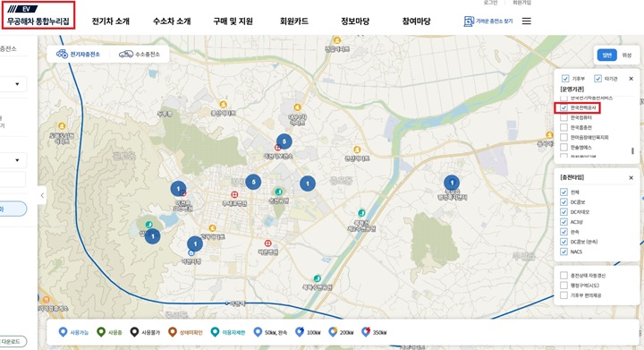Viewport: 644px width, 350px height.
Task: Open the dropdown directly under 충전소 heading
Action: (x=13, y=84)
